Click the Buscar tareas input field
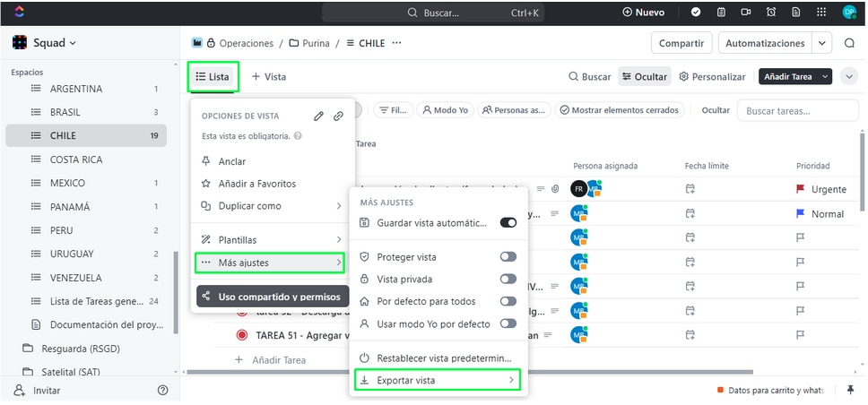The height and width of the screenshot is (405, 868). pos(798,110)
